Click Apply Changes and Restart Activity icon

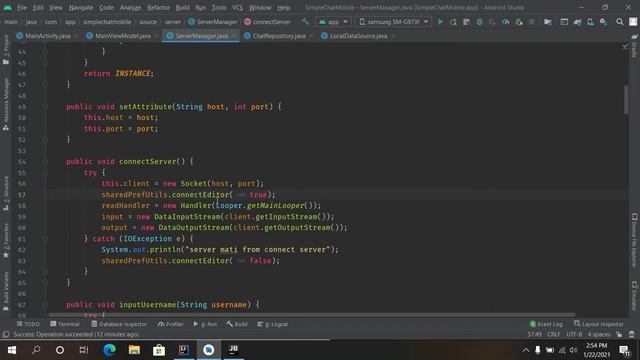click(453, 22)
